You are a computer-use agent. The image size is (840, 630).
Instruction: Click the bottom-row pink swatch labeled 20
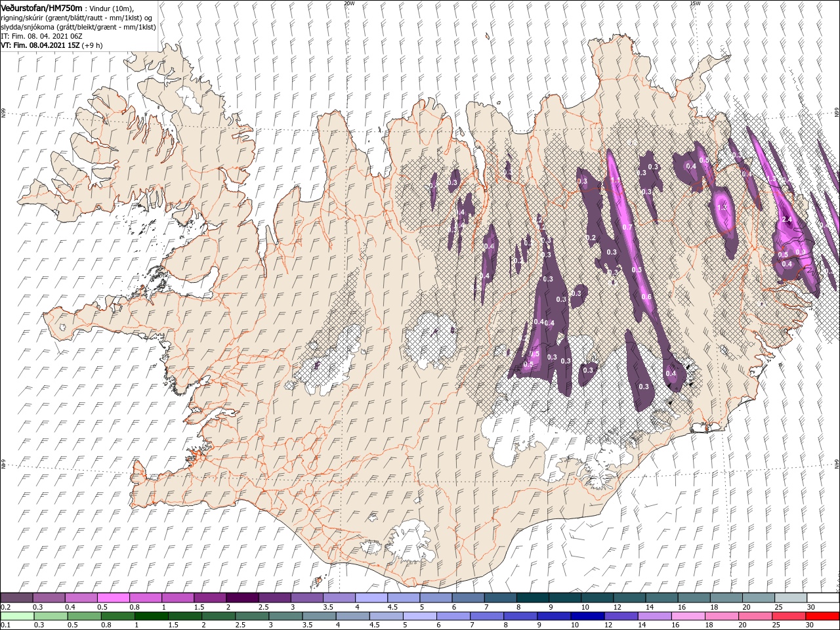755,616
